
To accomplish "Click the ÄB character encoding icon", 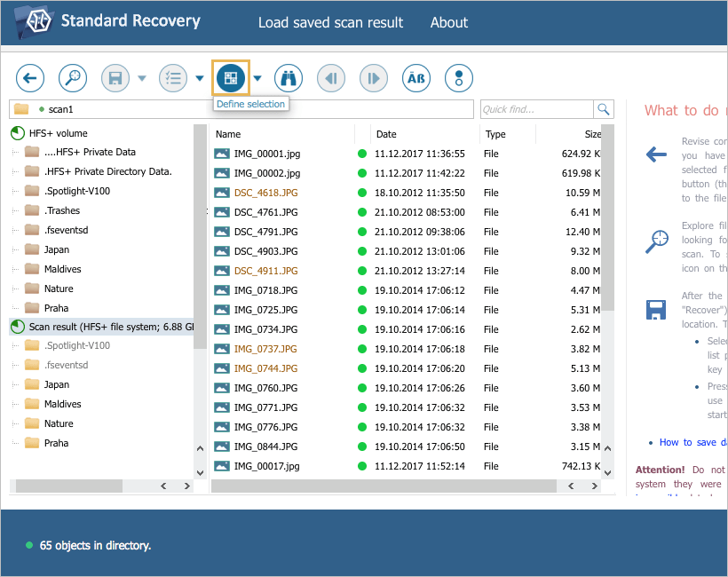I will (415, 78).
